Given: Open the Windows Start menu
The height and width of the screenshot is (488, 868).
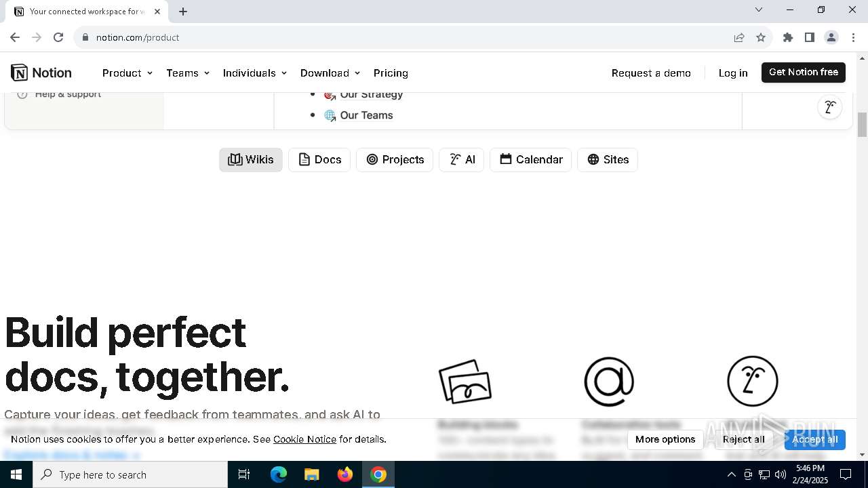Looking at the screenshot, I should tap(16, 474).
